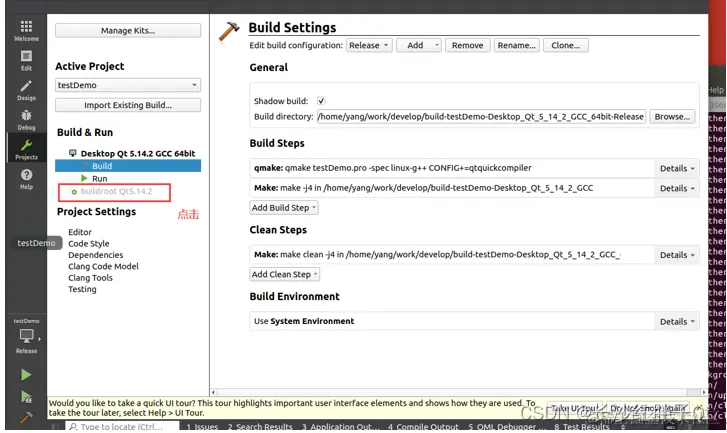Click the Clone... button
This screenshot has width=727, height=433.
click(x=566, y=45)
